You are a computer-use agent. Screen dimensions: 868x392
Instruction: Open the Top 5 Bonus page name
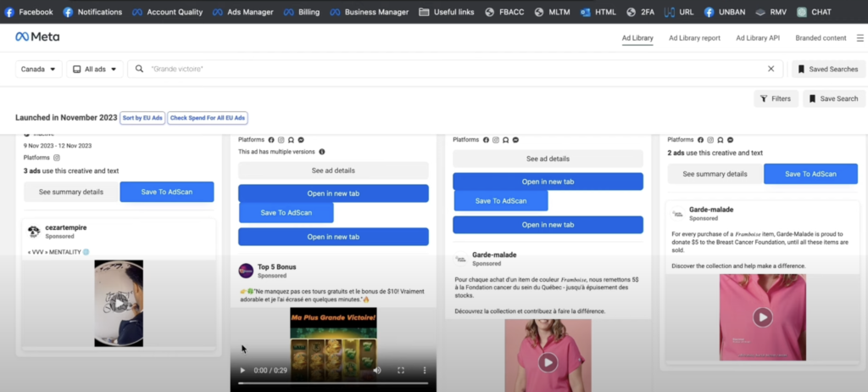point(277,266)
